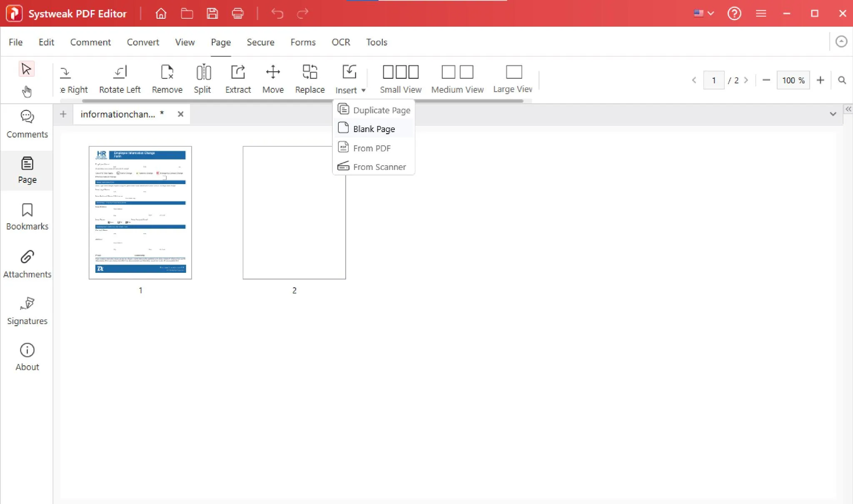This screenshot has height=504, width=853.
Task: Open the Replace page tool
Action: coord(309,79)
